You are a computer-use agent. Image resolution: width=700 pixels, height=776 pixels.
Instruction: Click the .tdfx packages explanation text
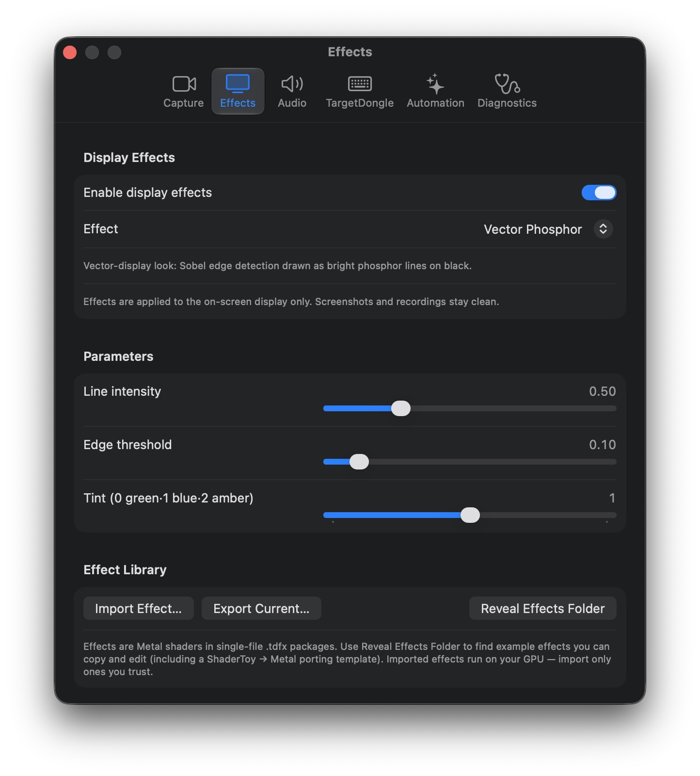pos(347,659)
